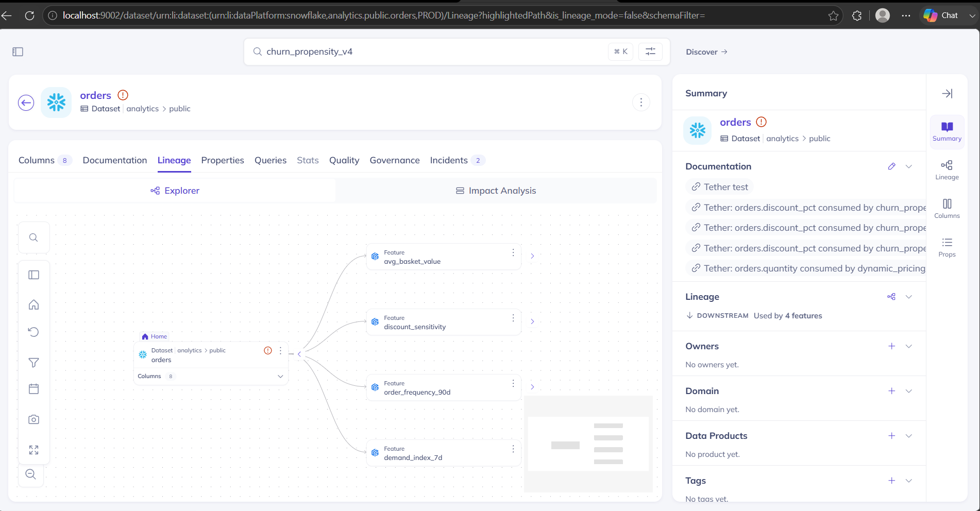Collapse the Tags section chevron
This screenshot has height=511, width=980.
pyautogui.click(x=909, y=481)
